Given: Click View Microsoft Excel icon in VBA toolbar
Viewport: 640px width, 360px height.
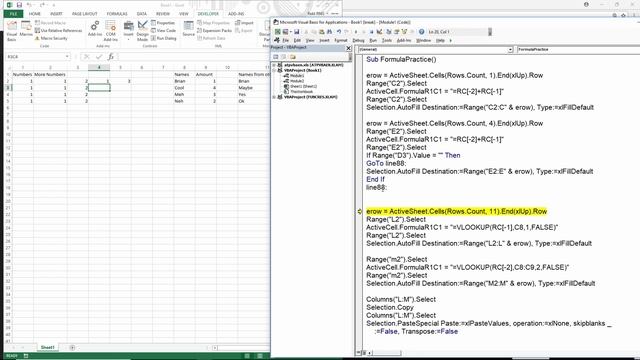Looking at the screenshot, I should 278,32.
